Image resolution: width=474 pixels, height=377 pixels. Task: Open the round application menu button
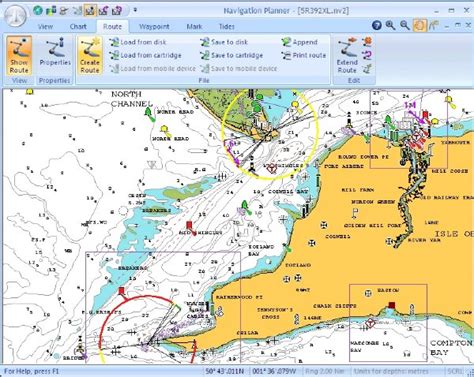coord(15,16)
